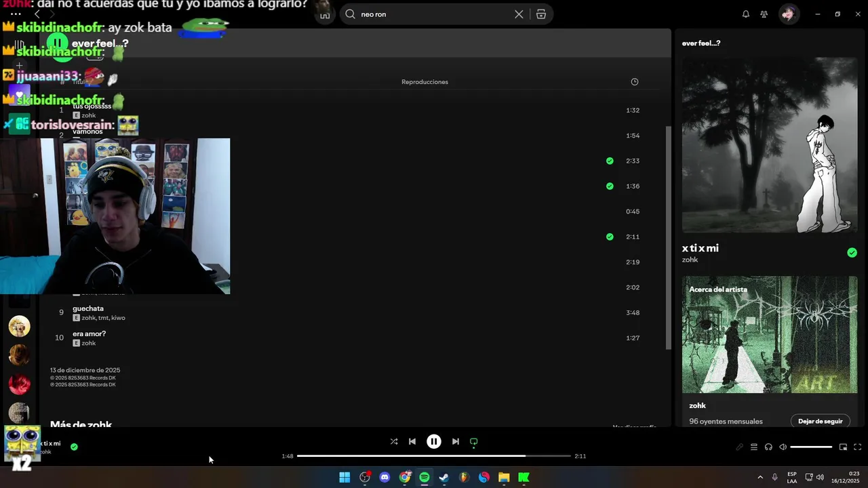
Task: Open File Explorer from the taskbar
Action: coord(504,477)
